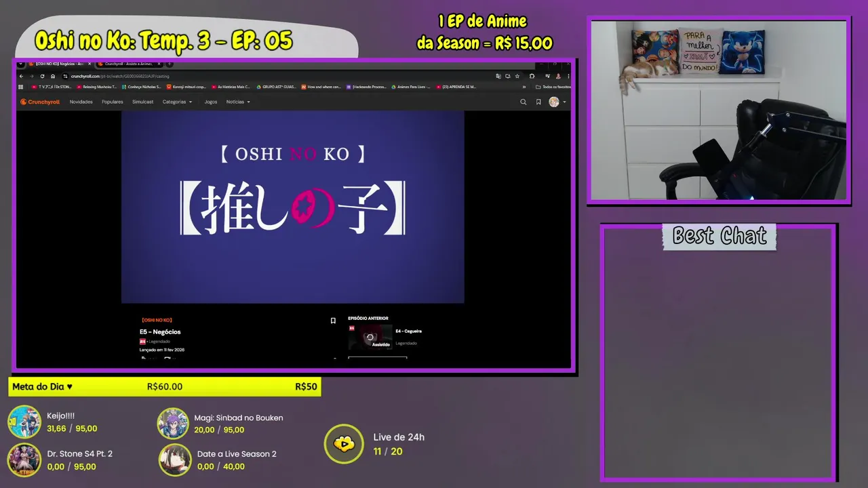Click the browser back arrow
868x488 pixels.
pos(21,76)
